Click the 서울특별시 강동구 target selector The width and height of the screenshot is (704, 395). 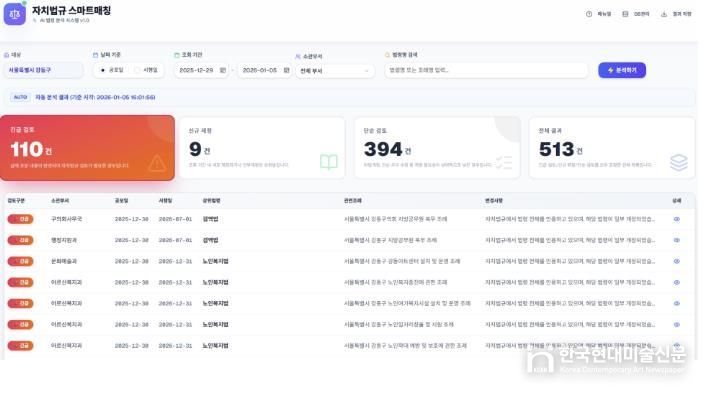(x=44, y=70)
